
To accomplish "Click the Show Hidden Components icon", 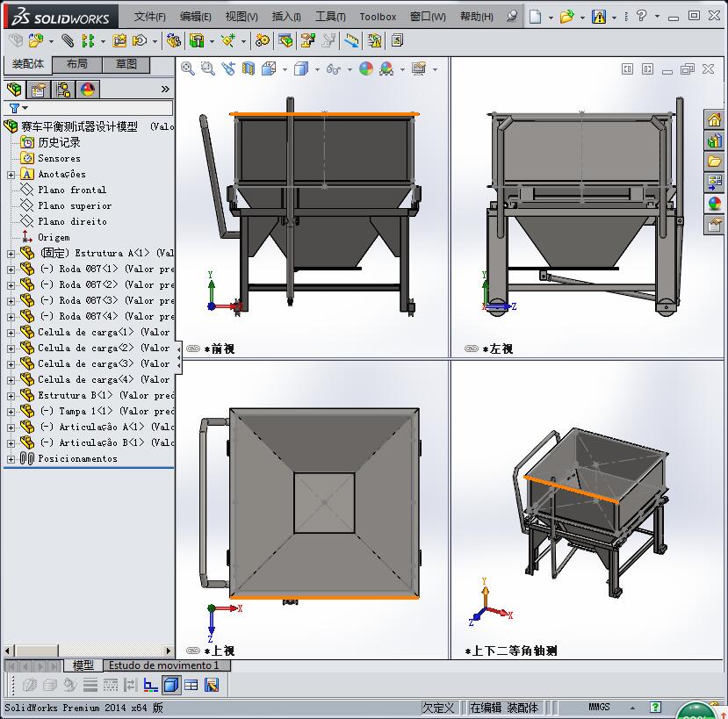I will tap(173, 41).
